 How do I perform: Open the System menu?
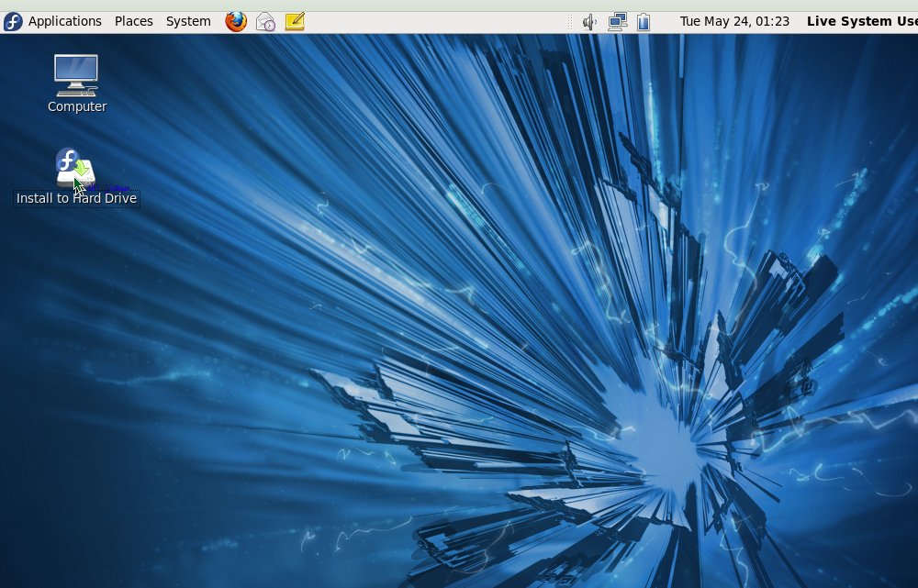point(188,22)
